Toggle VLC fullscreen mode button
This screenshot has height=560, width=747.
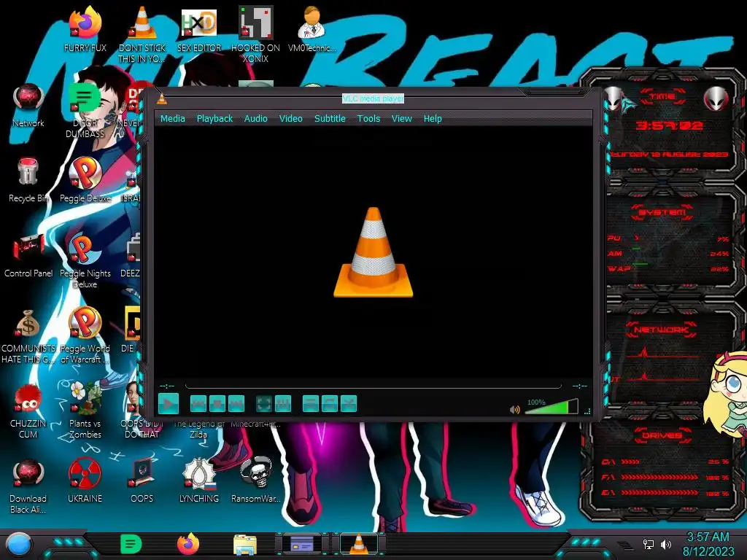coord(264,404)
